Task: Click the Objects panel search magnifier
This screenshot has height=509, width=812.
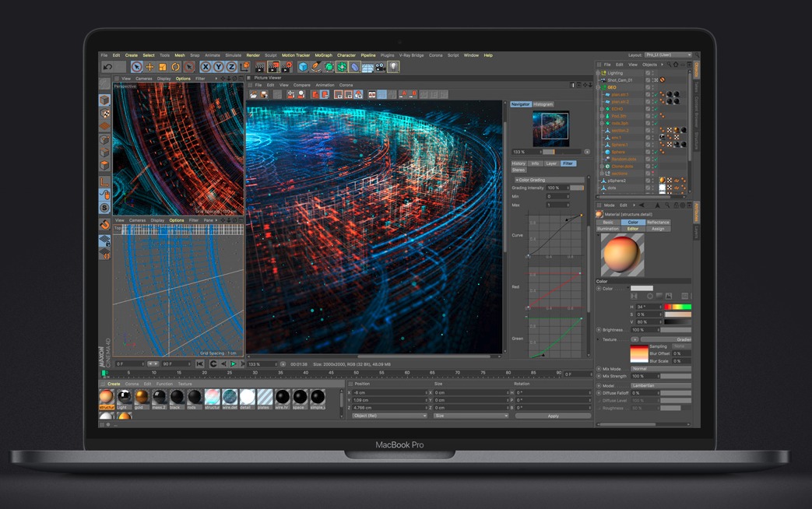Action: (669, 65)
